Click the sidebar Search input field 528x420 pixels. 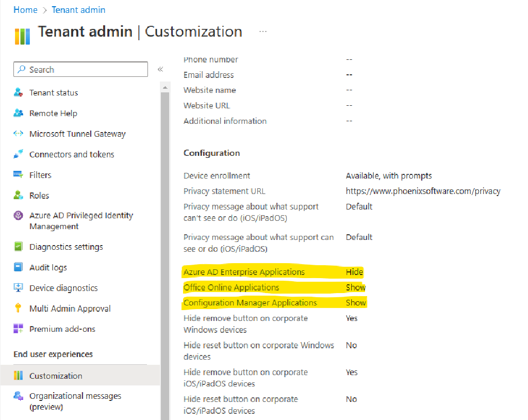click(x=80, y=69)
